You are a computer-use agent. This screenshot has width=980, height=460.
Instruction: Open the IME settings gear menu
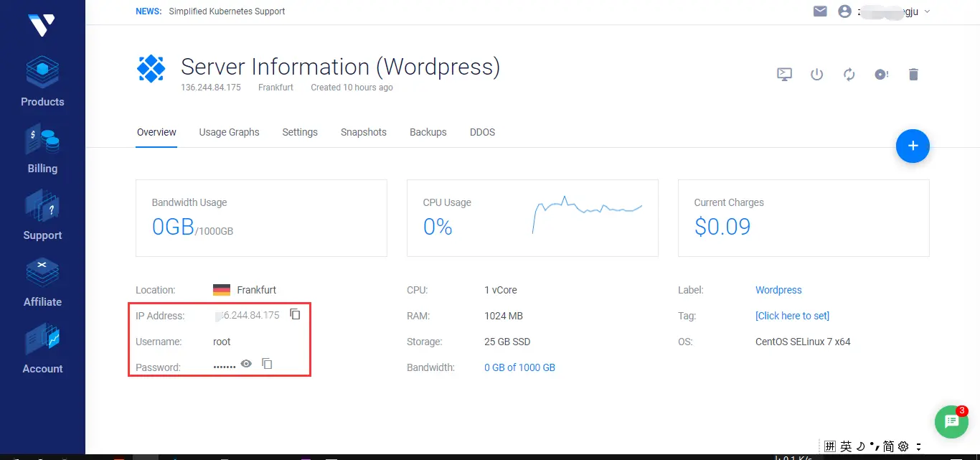[902, 446]
